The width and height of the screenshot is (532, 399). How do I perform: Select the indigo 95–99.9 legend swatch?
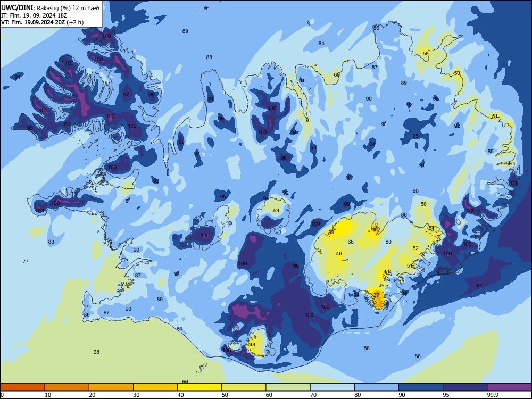[x=465, y=387]
